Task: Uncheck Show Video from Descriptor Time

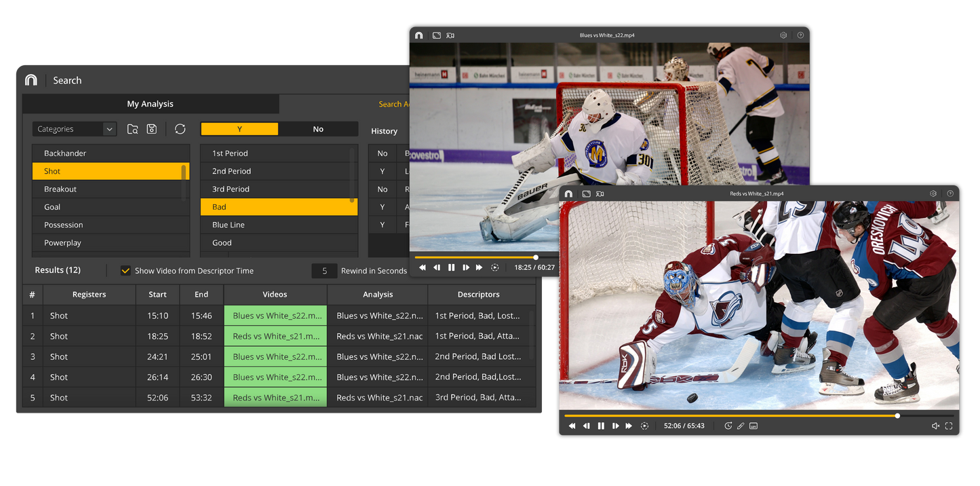Action: tap(125, 271)
